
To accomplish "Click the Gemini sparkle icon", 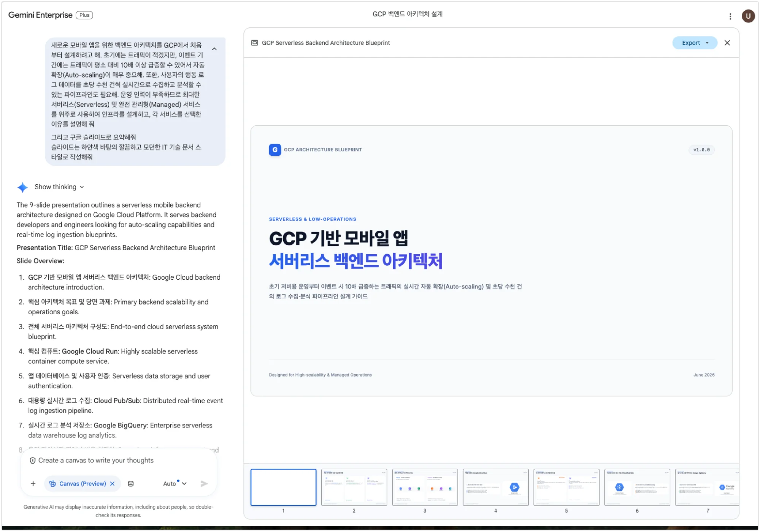I will point(22,187).
